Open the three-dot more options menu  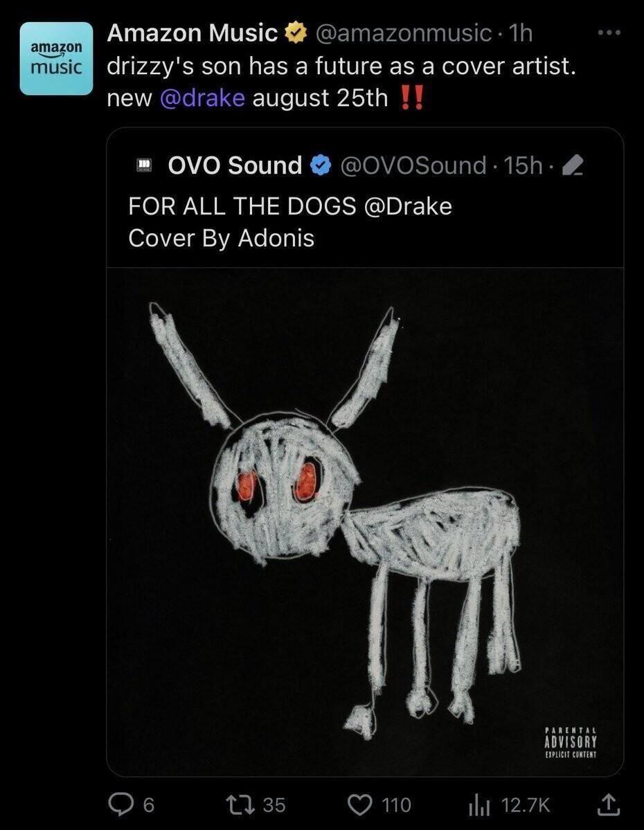click(x=609, y=33)
